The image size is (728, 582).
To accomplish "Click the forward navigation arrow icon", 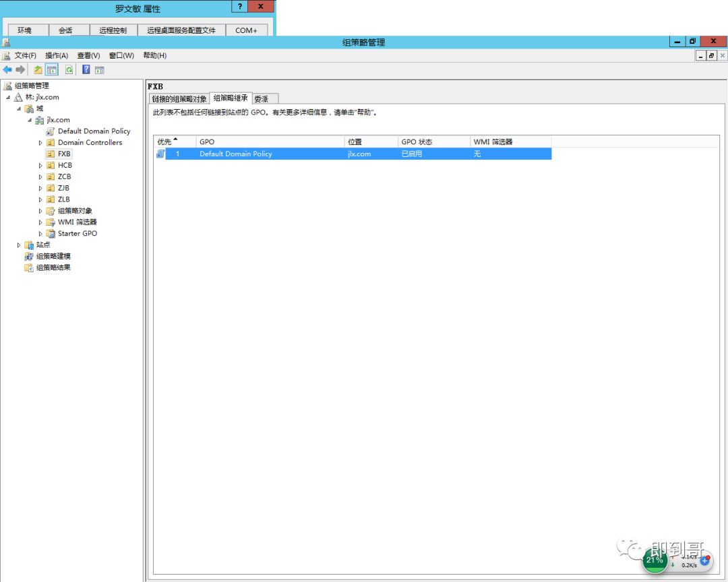I will pos(20,69).
